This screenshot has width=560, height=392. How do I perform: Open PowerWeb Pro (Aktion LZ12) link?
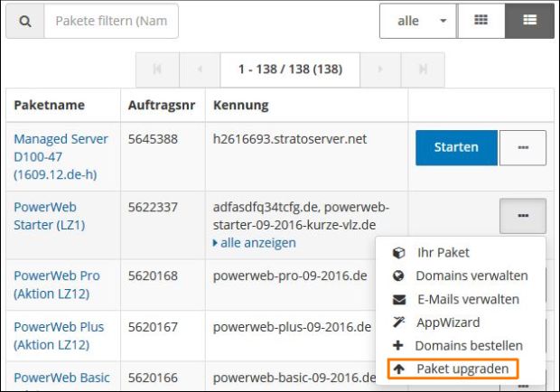(x=57, y=285)
